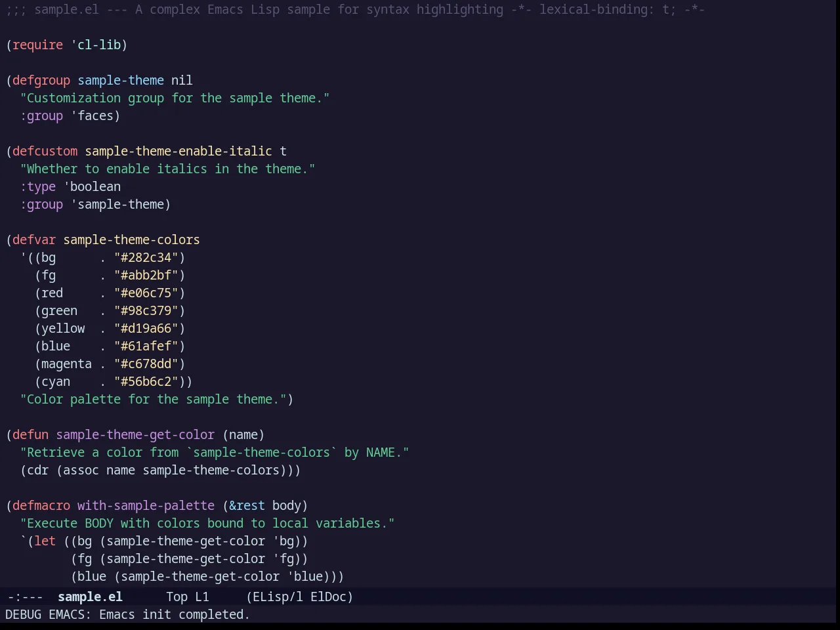Place cursor on the require keyword
840x630 pixels.
pos(38,45)
